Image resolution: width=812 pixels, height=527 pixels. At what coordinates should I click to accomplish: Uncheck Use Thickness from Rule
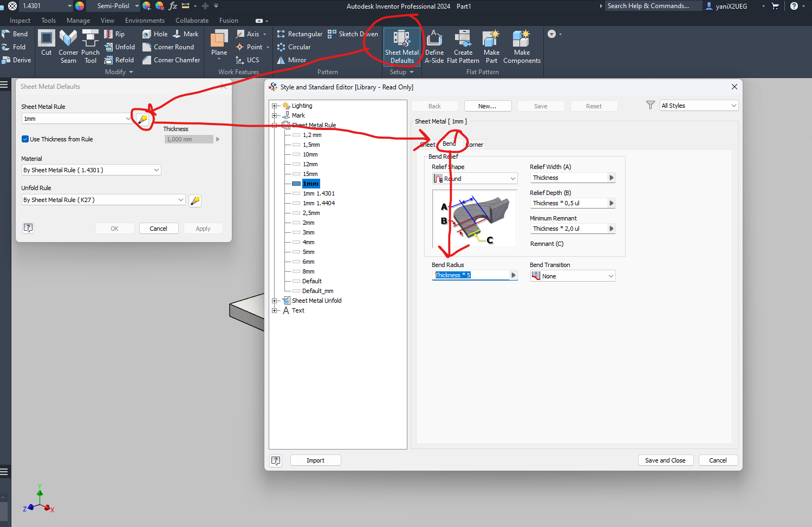pos(25,139)
